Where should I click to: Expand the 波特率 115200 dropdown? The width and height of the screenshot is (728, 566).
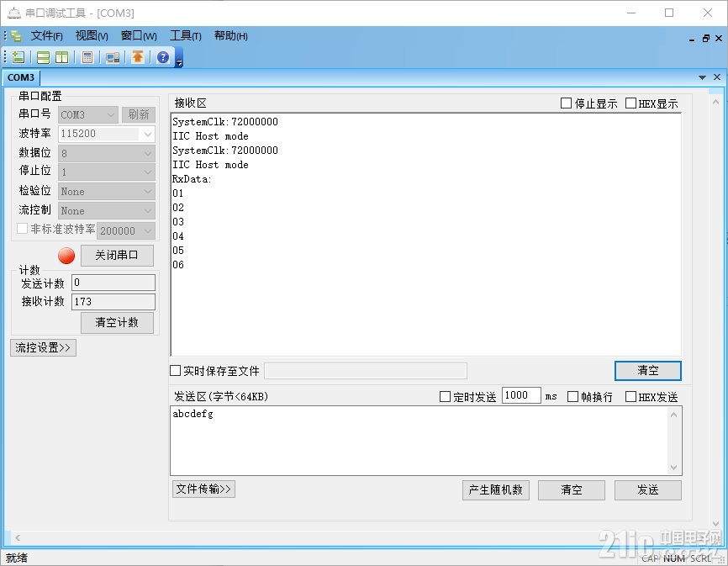coord(148,135)
